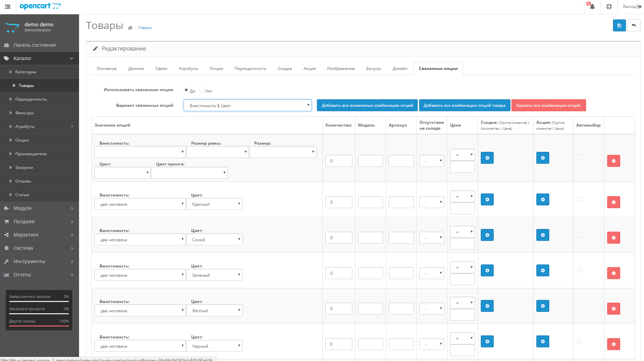
Task: Add a special to the Зеленый row
Action: tap(542, 271)
